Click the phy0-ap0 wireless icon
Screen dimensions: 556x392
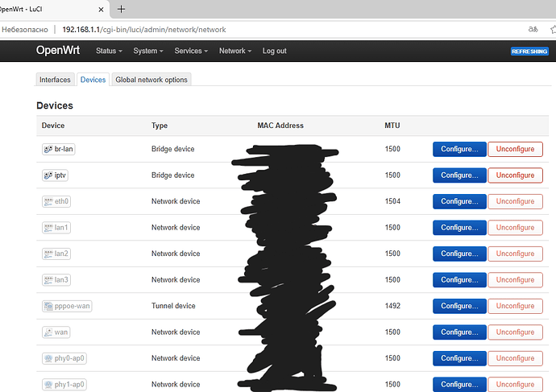(x=48, y=358)
